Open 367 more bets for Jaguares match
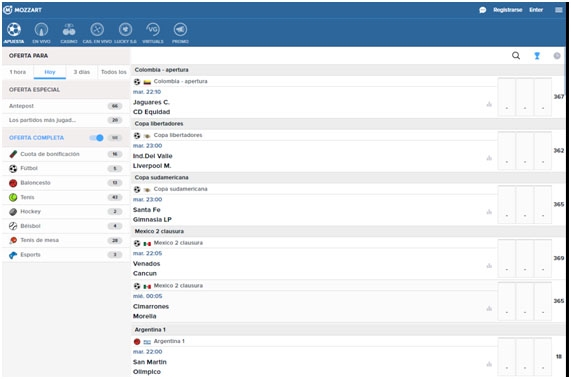The width and height of the screenshot is (571, 379). point(559,96)
